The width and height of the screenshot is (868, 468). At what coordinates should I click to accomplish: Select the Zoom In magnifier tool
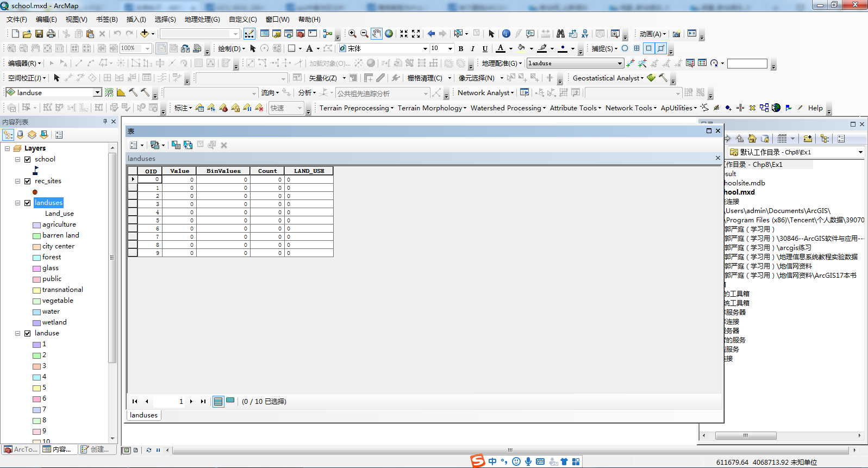click(352, 34)
